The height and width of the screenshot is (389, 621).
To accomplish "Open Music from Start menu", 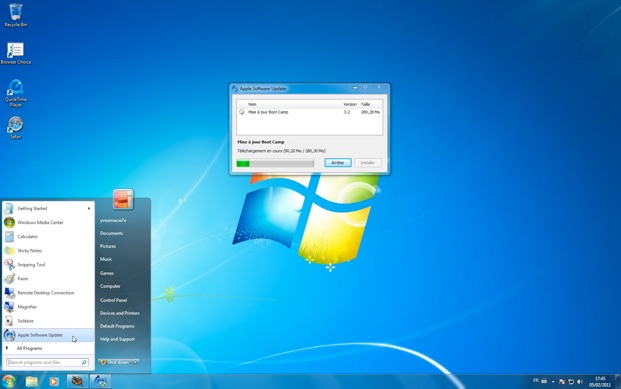I will pos(106,259).
